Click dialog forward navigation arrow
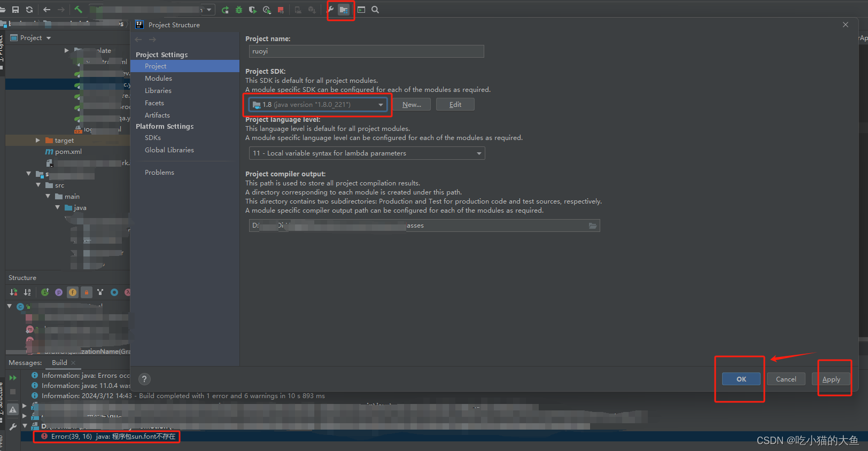This screenshot has width=868, height=451. tap(153, 40)
